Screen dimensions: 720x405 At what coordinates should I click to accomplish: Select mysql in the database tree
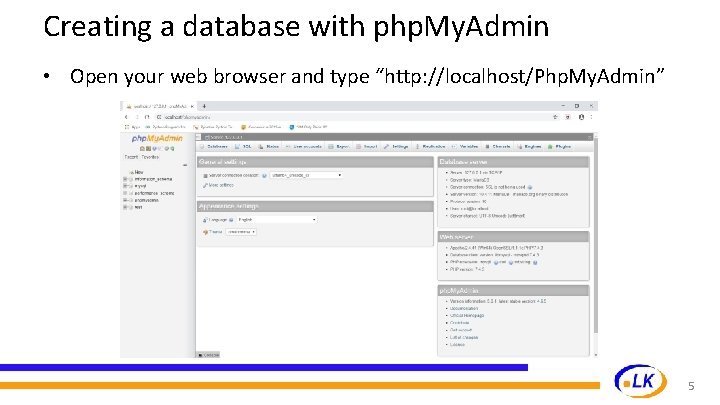tap(141, 186)
